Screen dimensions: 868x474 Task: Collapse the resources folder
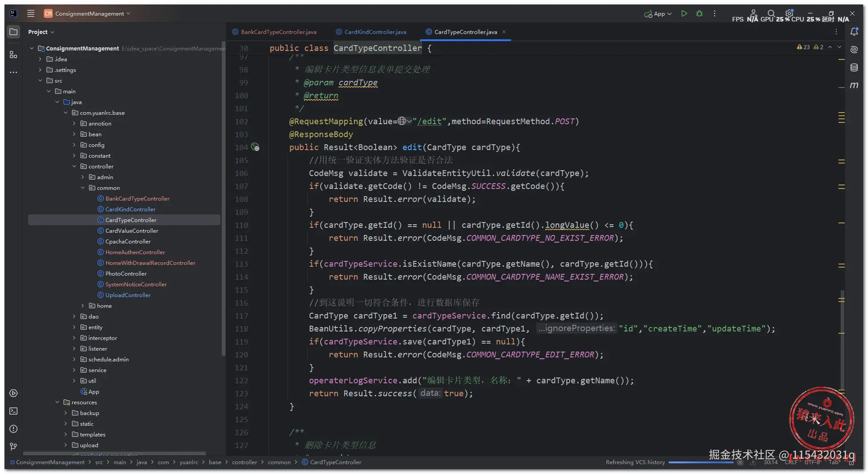click(57, 402)
